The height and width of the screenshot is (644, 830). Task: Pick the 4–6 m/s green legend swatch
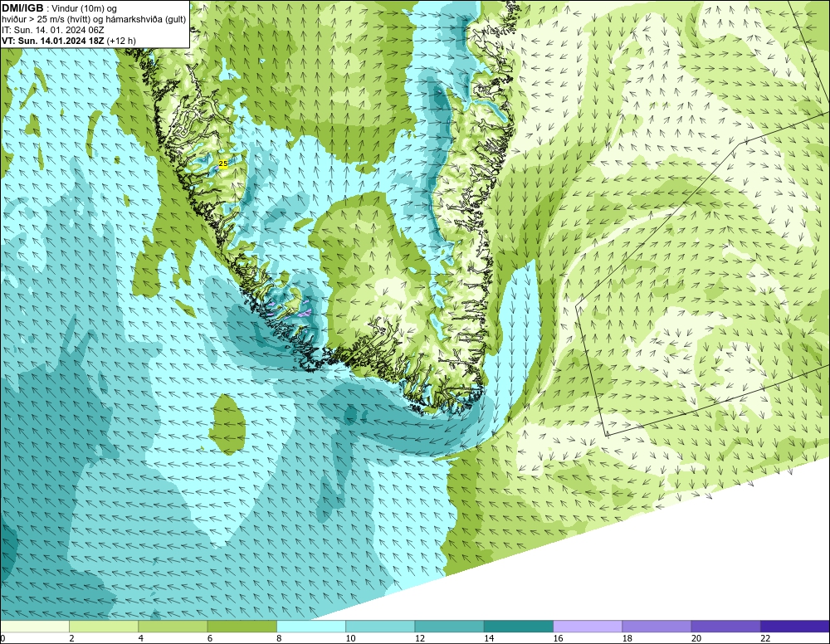point(173,627)
